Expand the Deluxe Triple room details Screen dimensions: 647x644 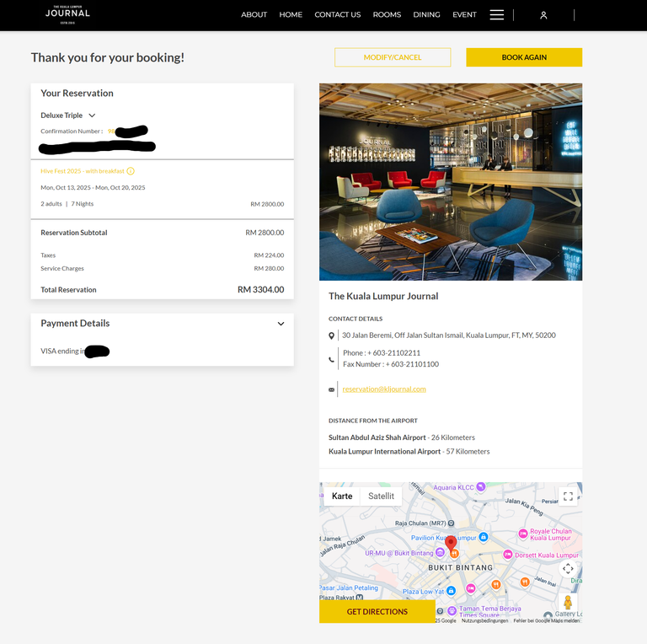[92, 115]
